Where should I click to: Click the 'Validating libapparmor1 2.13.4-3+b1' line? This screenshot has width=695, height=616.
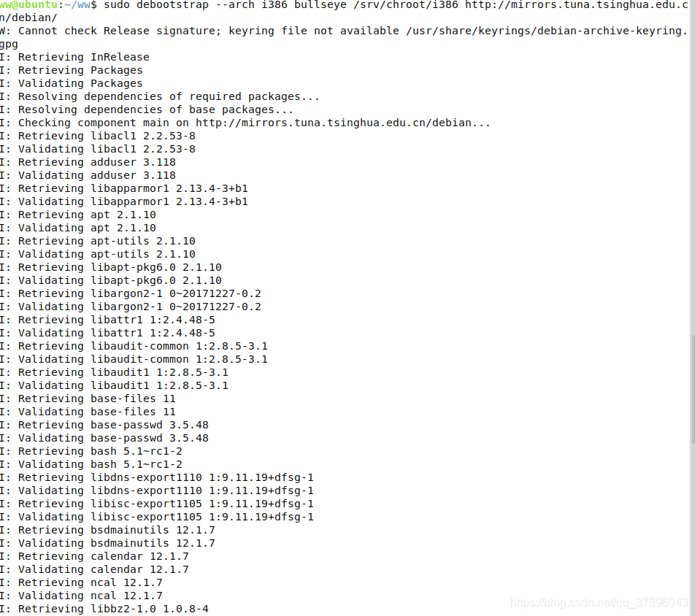click(x=124, y=201)
